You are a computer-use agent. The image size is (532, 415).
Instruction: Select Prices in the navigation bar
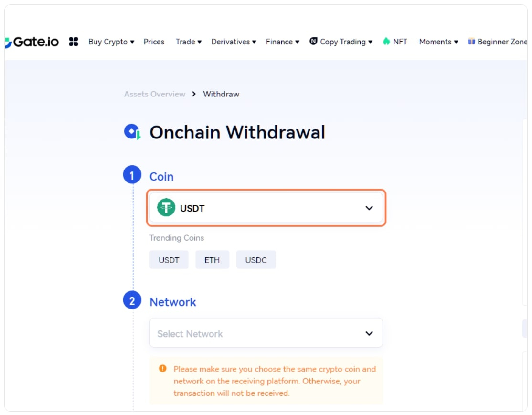point(154,42)
